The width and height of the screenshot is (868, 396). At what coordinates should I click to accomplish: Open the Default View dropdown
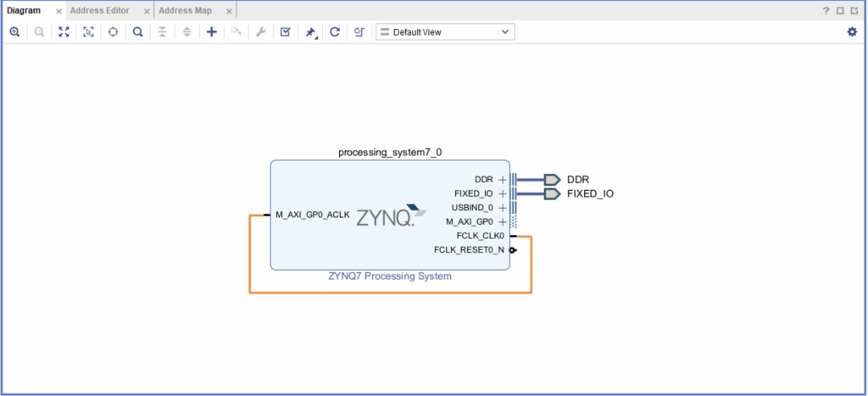445,32
